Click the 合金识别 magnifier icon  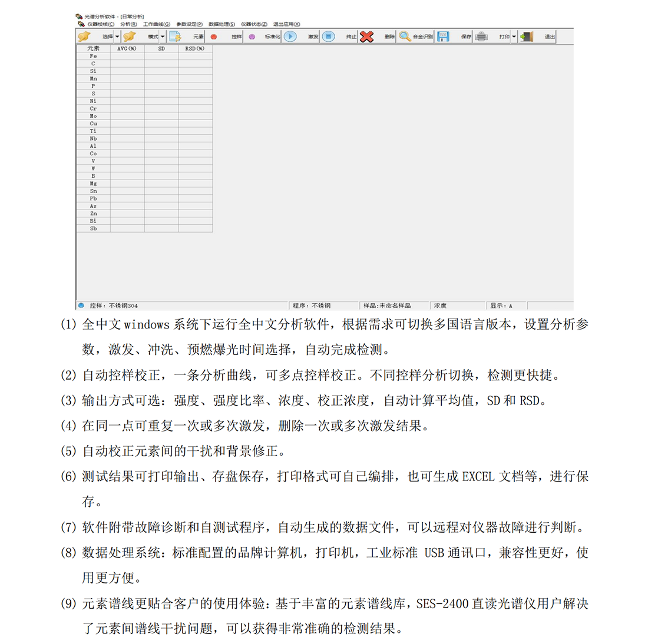point(404,36)
